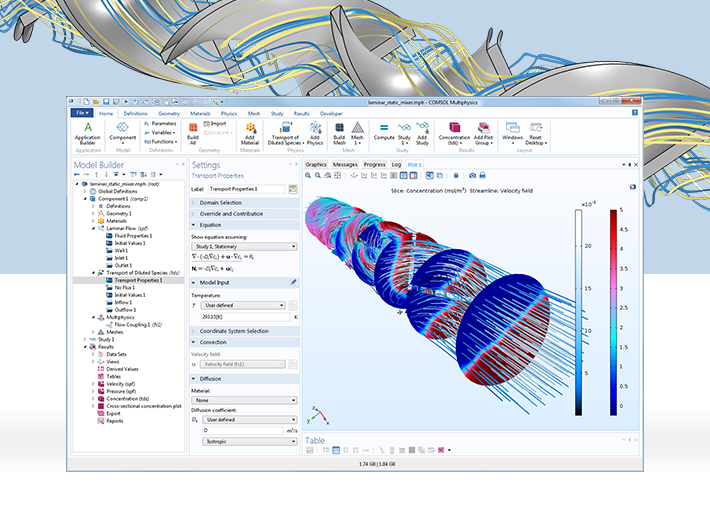
Task: Click the pencil icon in Model Input header
Action: (293, 282)
